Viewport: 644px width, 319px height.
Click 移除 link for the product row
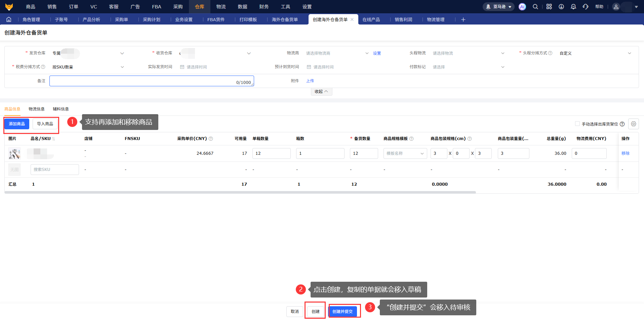coord(625,153)
